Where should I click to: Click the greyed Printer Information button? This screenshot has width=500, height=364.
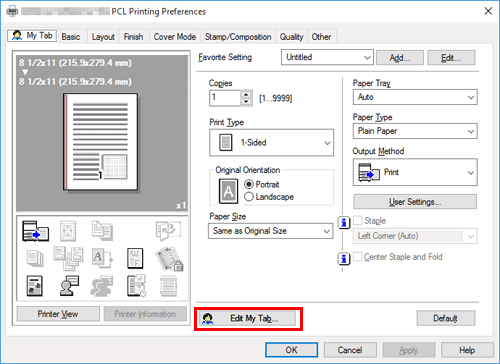145,314
